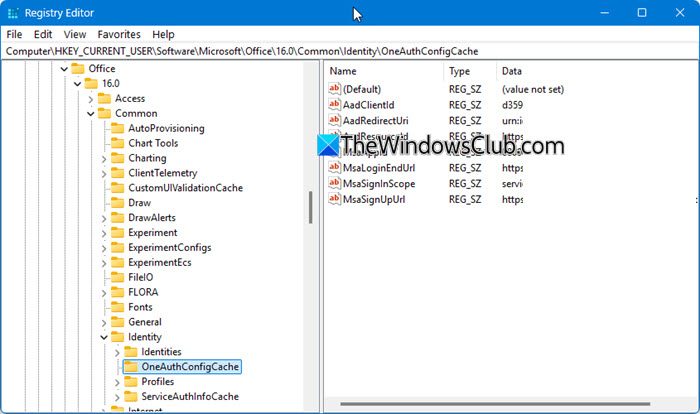
Task: Click the ExperimentEcs folder icon
Action: [x=117, y=262]
